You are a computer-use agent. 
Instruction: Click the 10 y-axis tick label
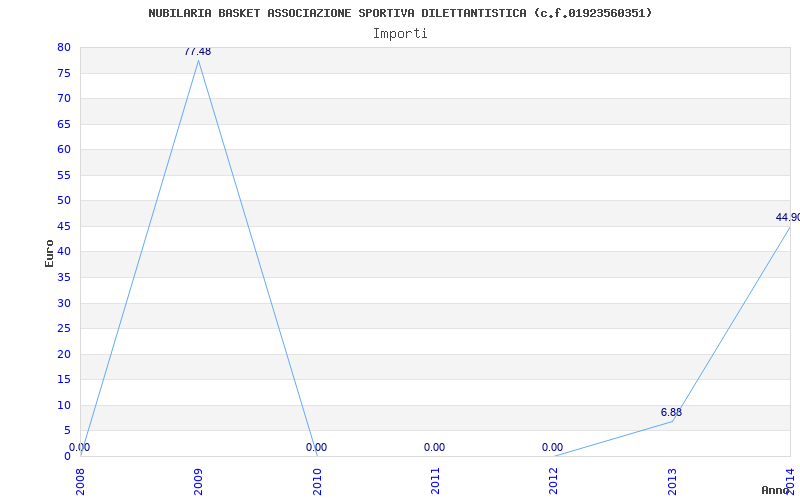[x=64, y=406]
